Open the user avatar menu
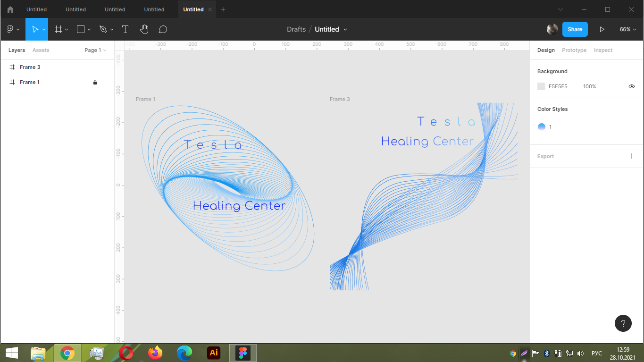This screenshot has width=644, height=362. (x=552, y=29)
